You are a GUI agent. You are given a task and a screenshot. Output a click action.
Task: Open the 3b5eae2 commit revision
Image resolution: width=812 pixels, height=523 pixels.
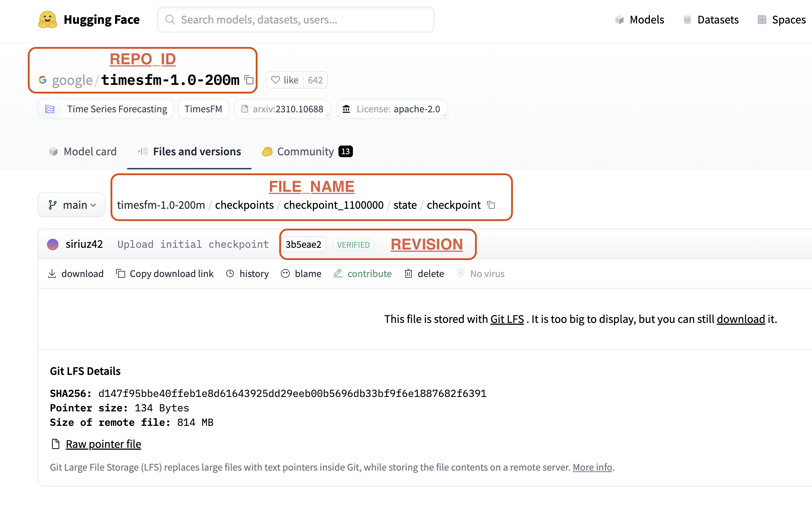[x=303, y=245]
